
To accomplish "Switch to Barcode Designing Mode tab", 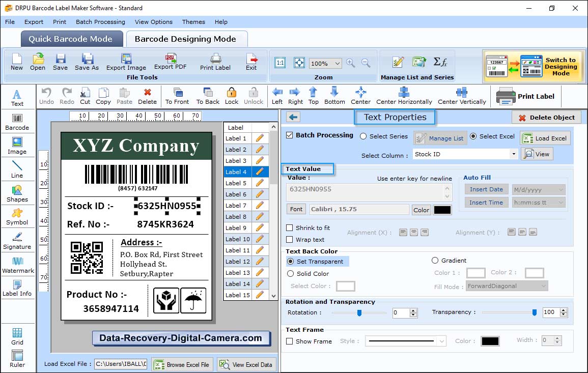I will pos(186,39).
